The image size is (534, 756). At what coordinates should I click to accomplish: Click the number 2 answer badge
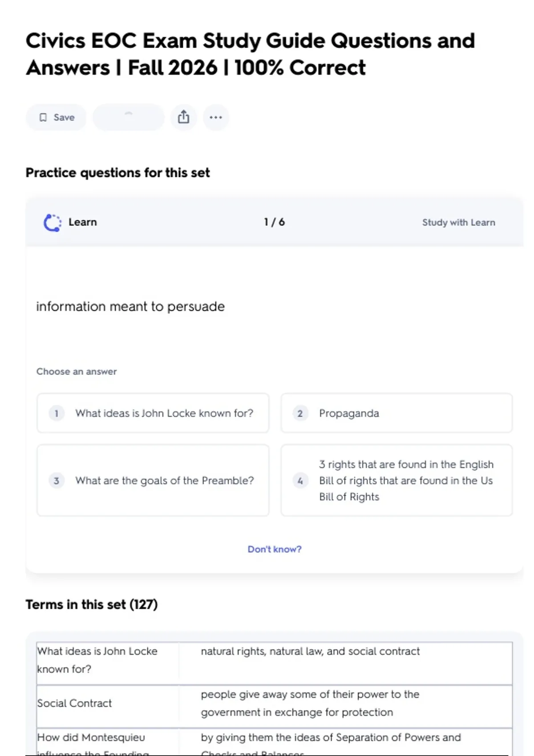pyautogui.click(x=300, y=414)
